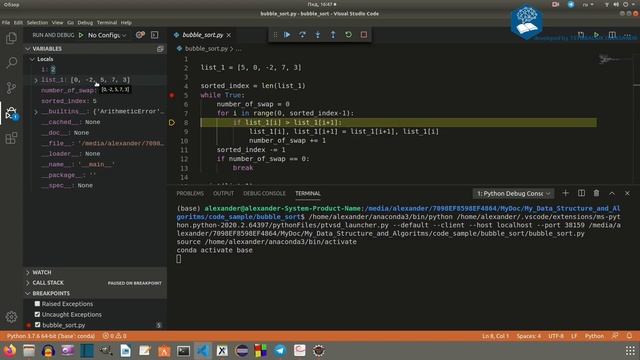Split the terminal panel
This screenshot has width=640, height=360.
[x=581, y=193]
